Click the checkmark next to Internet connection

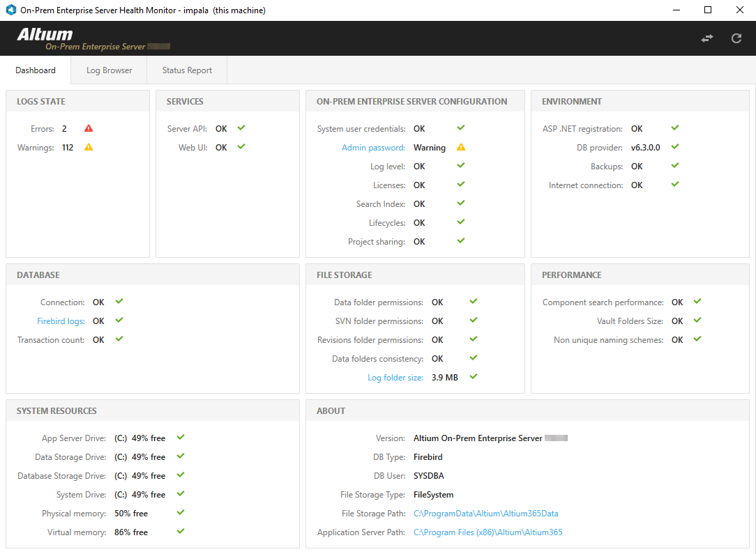(x=674, y=184)
